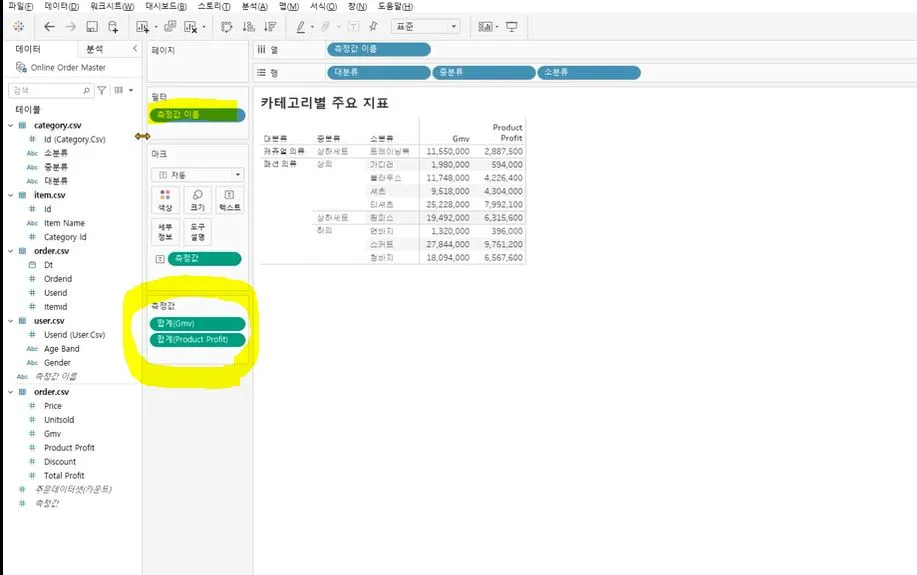
Task: Clear the sheet using toolbar icon
Action: point(191,26)
